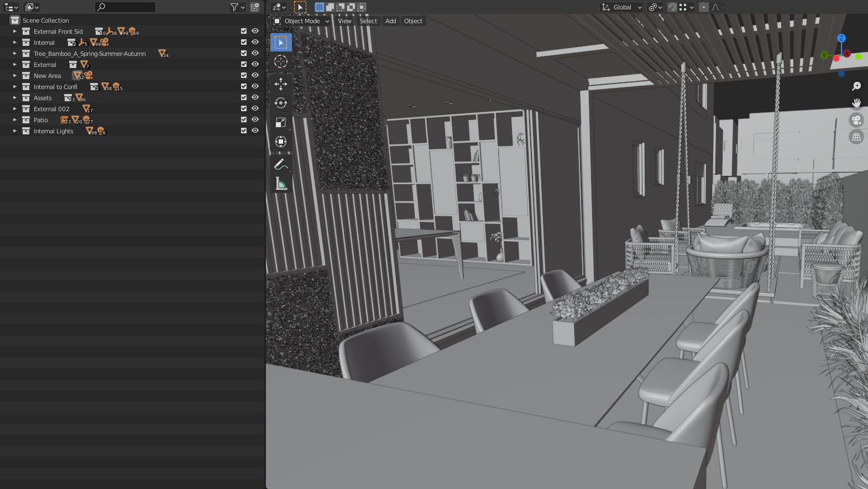The width and height of the screenshot is (868, 489).
Task: Select the External collection row
Action: click(x=133, y=65)
